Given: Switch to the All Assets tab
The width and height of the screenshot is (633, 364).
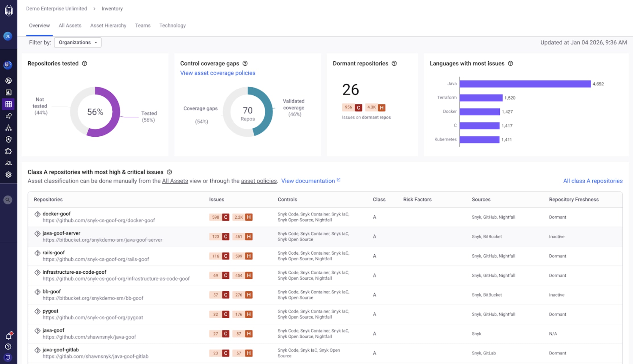Looking at the screenshot, I should 70,26.
